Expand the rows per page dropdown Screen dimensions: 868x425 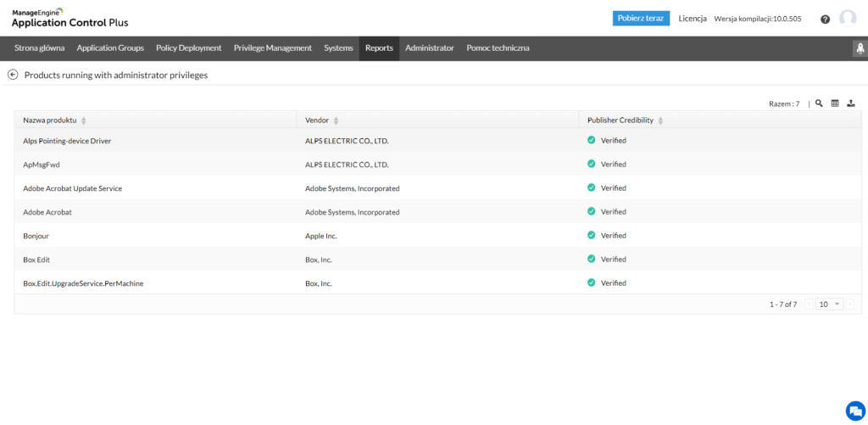point(828,304)
